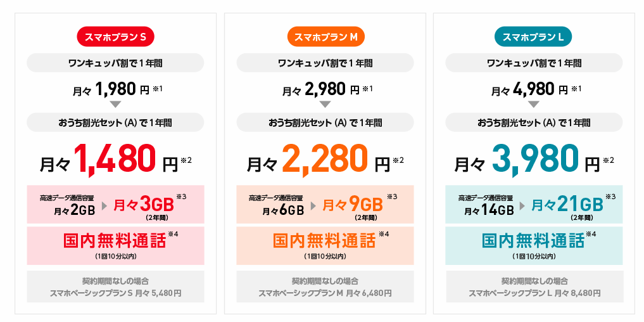Select the large orange 2,280 price
The height and width of the screenshot is (322, 644).
tap(325, 160)
